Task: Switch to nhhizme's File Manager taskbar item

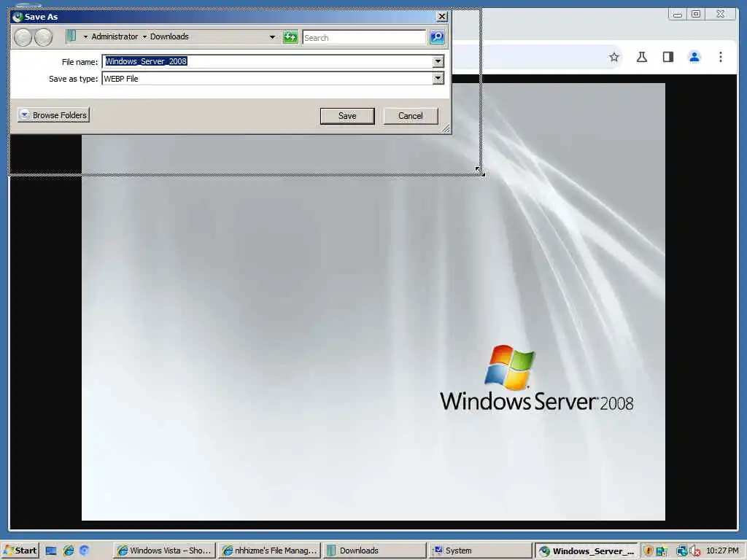Action: coord(269,551)
